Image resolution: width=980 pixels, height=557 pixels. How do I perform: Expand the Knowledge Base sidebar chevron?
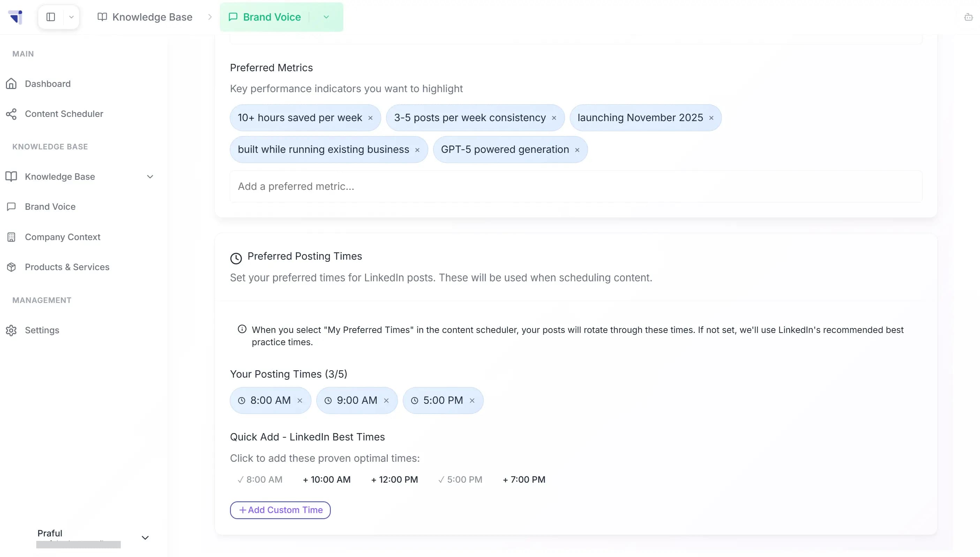pos(150,176)
